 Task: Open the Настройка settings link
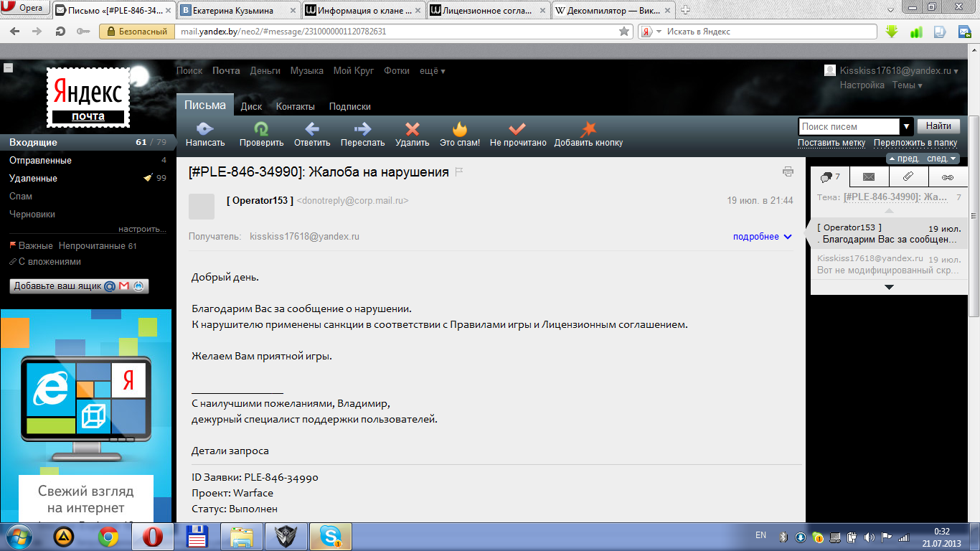(x=862, y=85)
